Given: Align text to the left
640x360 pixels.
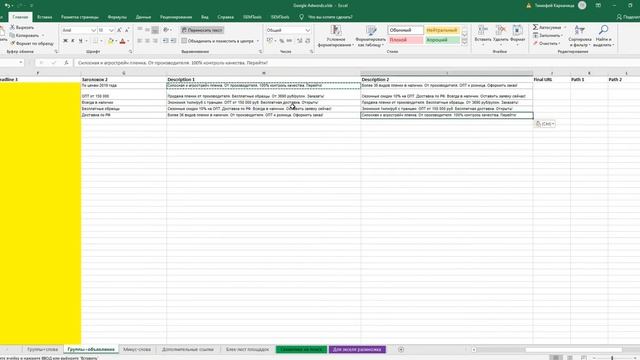Looking at the screenshot, I should coord(140,41).
